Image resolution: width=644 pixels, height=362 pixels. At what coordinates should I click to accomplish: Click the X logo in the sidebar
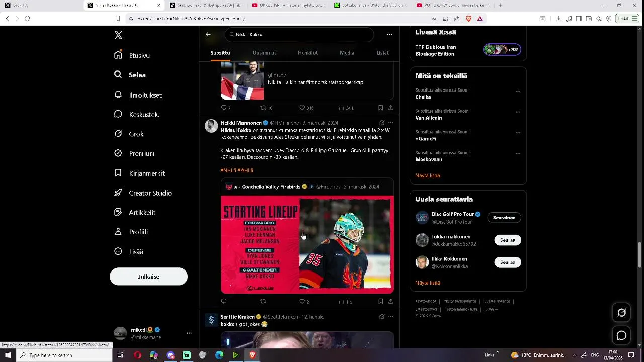coord(118,35)
